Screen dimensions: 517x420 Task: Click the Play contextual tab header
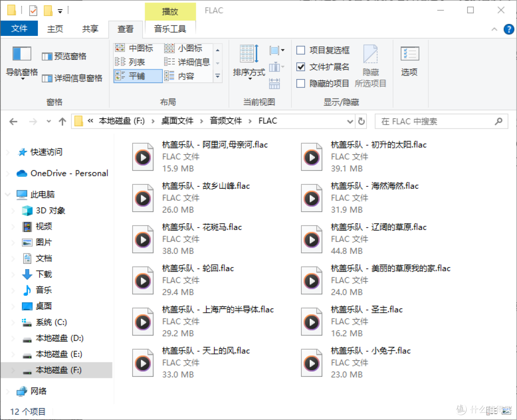coord(170,11)
